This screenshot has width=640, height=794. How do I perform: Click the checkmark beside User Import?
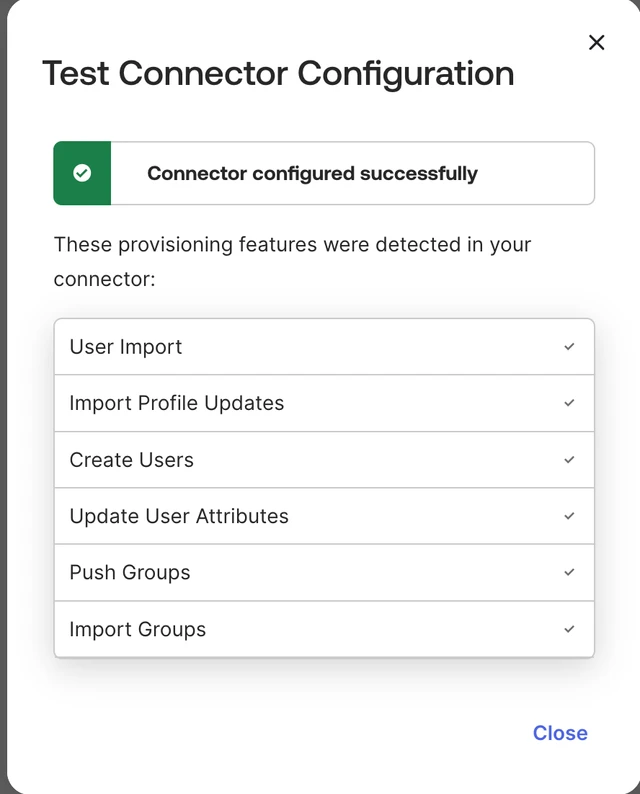pos(569,347)
